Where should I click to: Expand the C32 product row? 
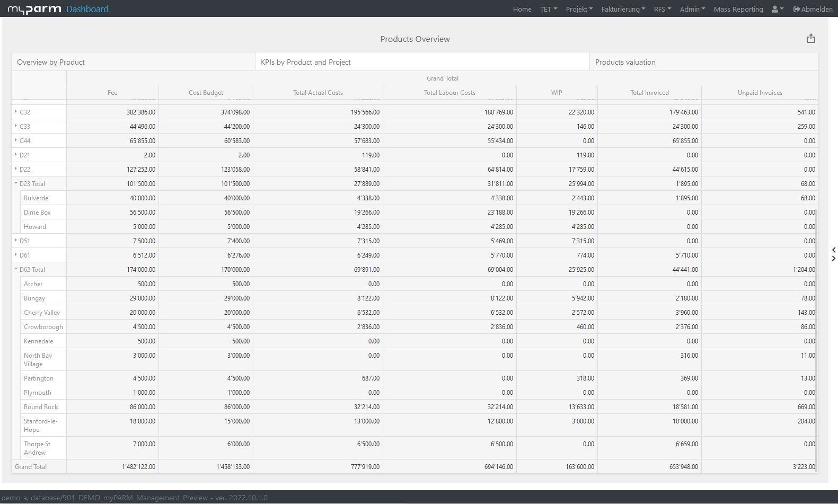pyautogui.click(x=16, y=112)
